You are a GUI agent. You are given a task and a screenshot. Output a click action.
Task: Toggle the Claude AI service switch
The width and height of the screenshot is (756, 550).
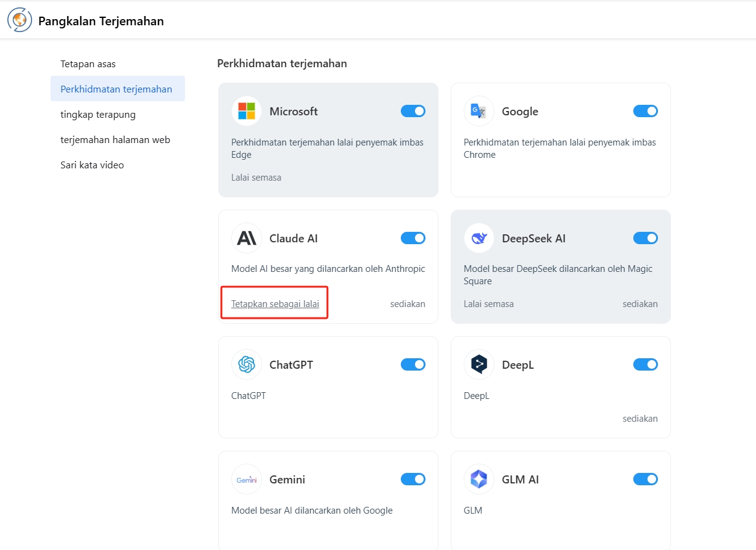[x=413, y=238]
